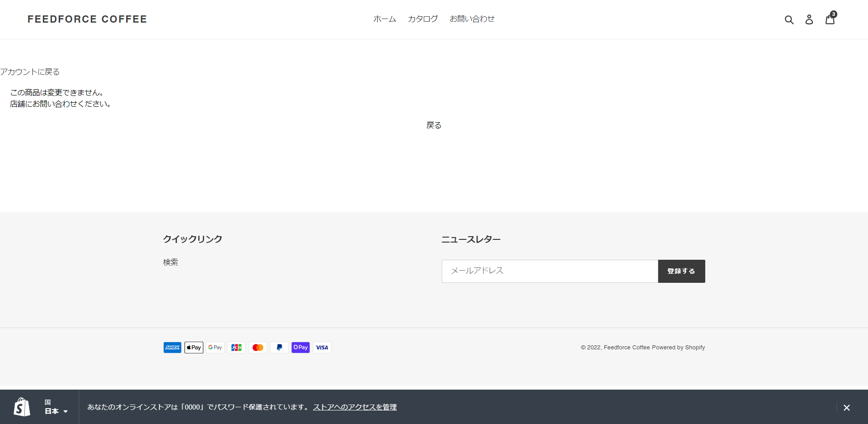The height and width of the screenshot is (424, 868).
Task: Open the お問い合わせ navigation item
Action: [472, 19]
